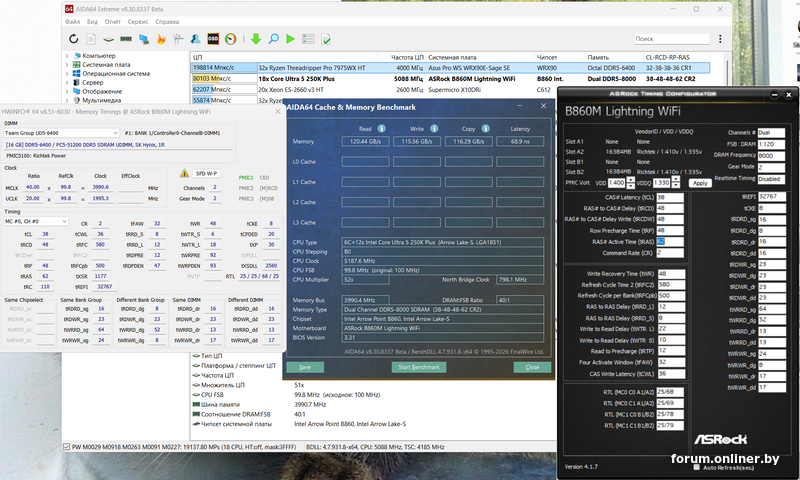The height and width of the screenshot is (480, 800).
Task: Open the Отчёт menu
Action: coord(112,22)
